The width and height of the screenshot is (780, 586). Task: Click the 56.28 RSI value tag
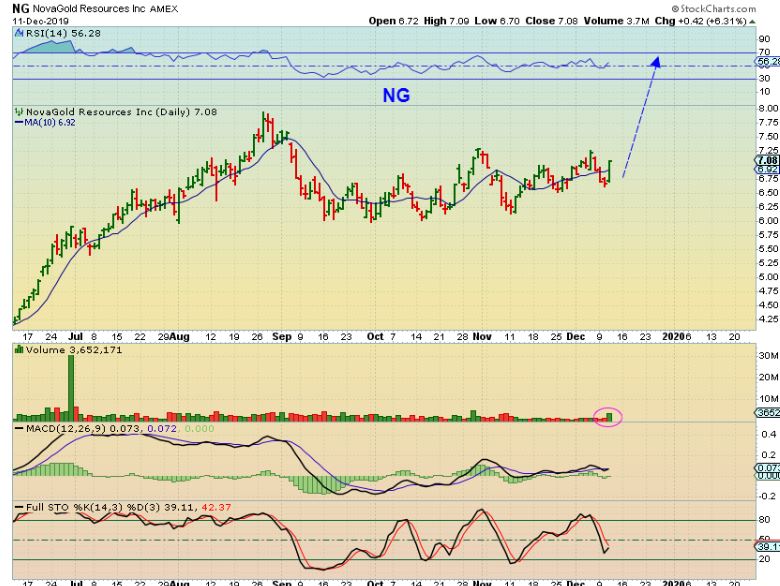pos(768,62)
